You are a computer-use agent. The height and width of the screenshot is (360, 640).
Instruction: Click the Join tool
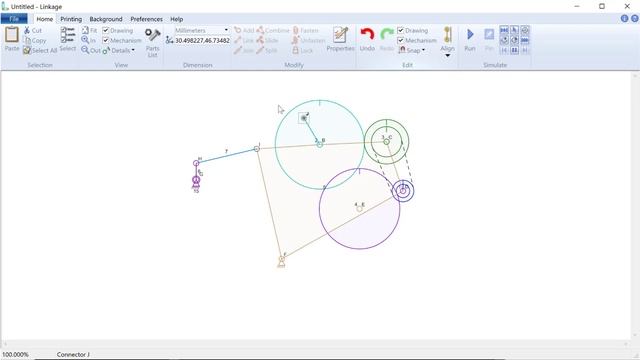[244, 50]
